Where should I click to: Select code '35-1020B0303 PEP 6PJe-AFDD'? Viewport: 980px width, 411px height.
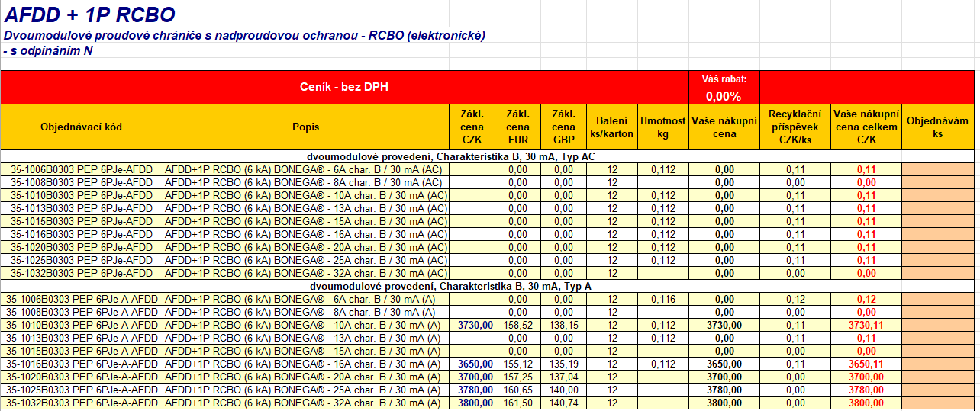pyautogui.click(x=82, y=247)
